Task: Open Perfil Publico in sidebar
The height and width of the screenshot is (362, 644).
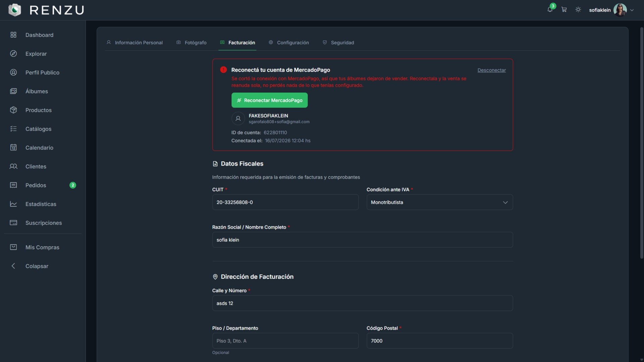Action: 43,72
